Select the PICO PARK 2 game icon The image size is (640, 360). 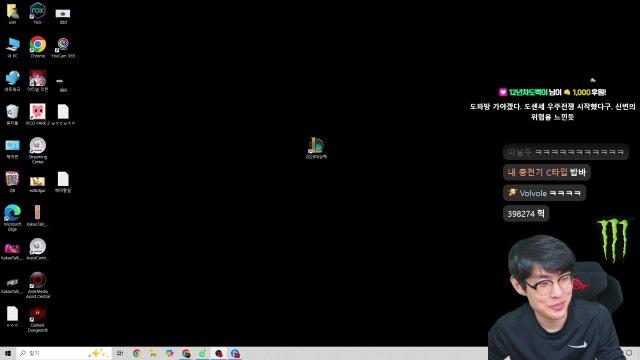click(x=38, y=114)
